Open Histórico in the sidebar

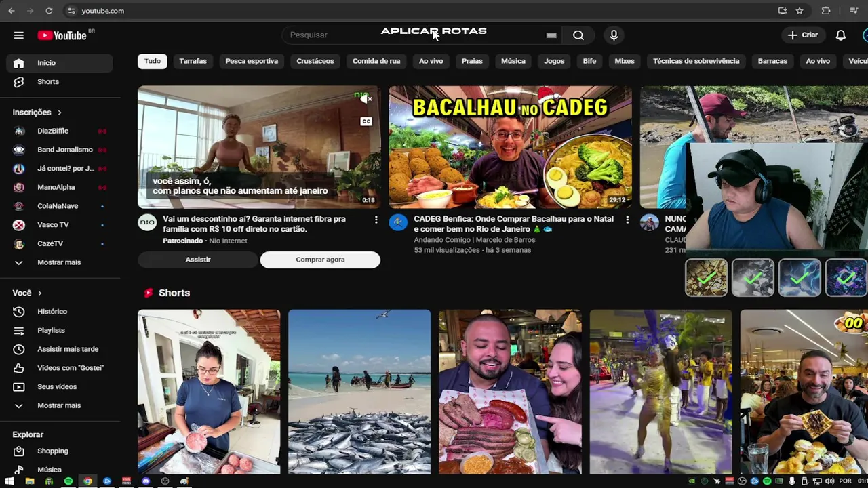[60, 312]
